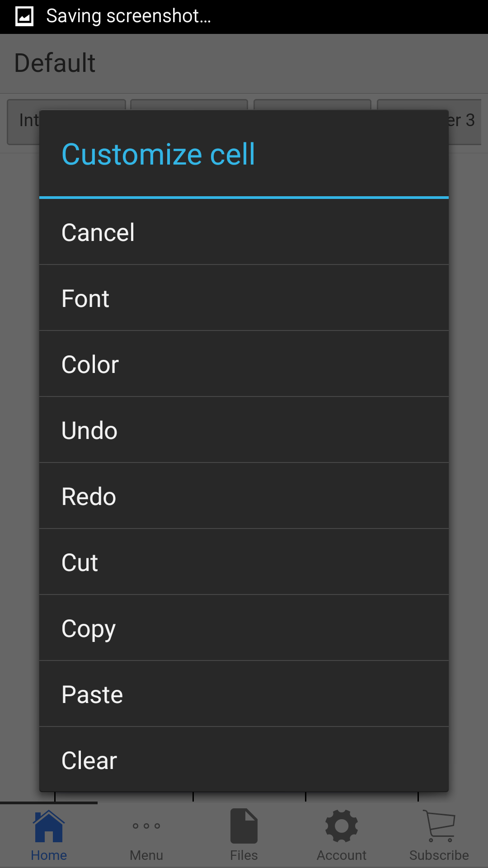Viewport: 488px width, 868px height.
Task: Choose Cut from the dialog
Action: click(x=244, y=562)
